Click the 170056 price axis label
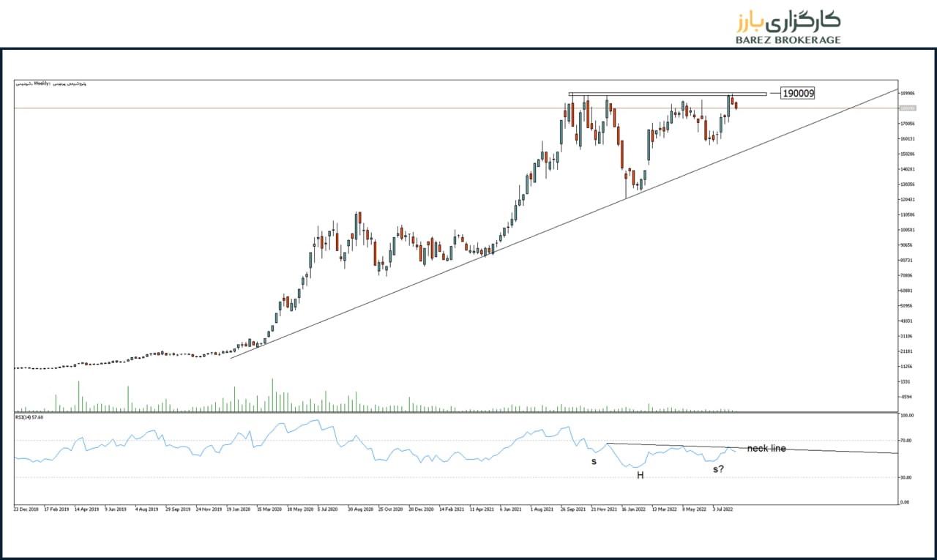Viewport: 937px width, 560px height. tap(907, 124)
